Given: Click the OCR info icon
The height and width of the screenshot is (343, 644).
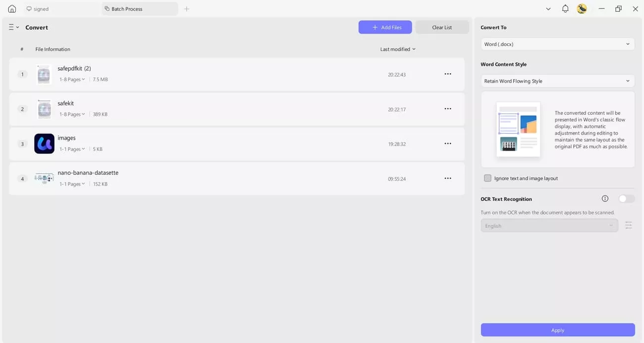Looking at the screenshot, I should (x=605, y=198).
